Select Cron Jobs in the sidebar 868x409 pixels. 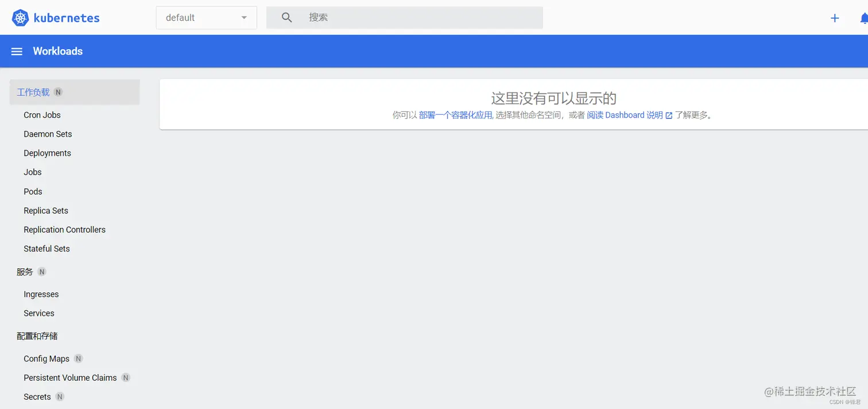[x=42, y=115]
